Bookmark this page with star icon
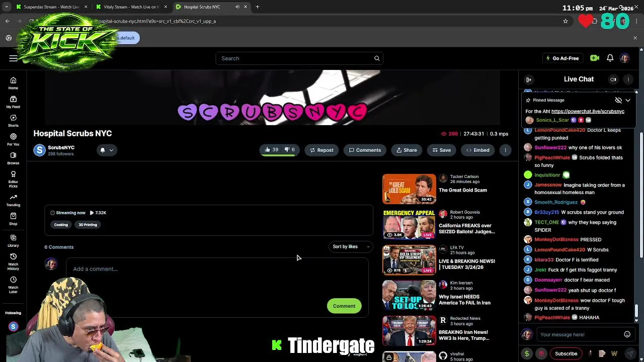 566,21
